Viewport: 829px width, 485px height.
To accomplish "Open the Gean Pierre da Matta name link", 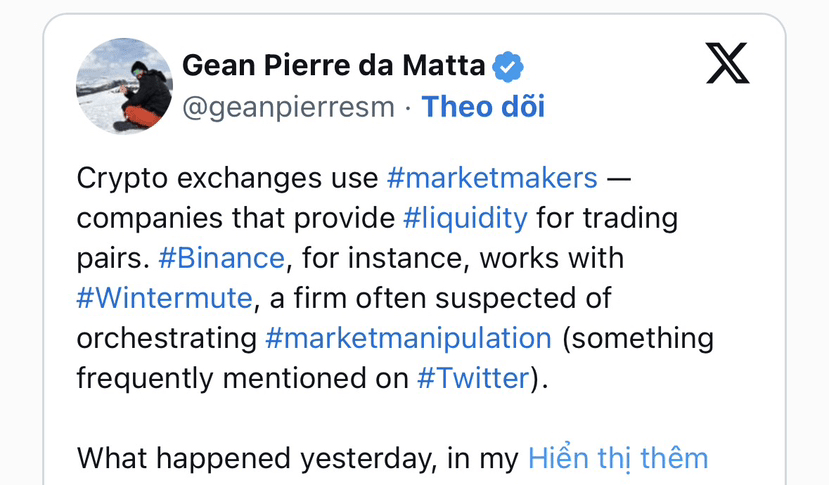I will coord(334,66).
